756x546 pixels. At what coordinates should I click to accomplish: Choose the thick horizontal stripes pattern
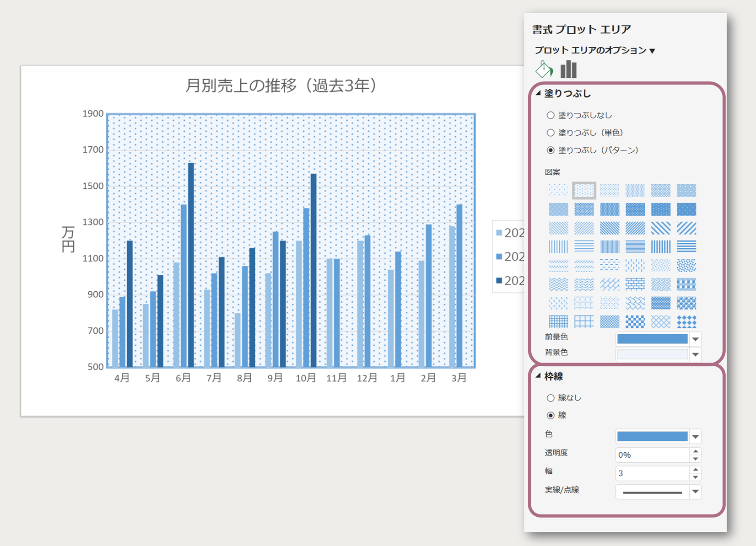(686, 246)
